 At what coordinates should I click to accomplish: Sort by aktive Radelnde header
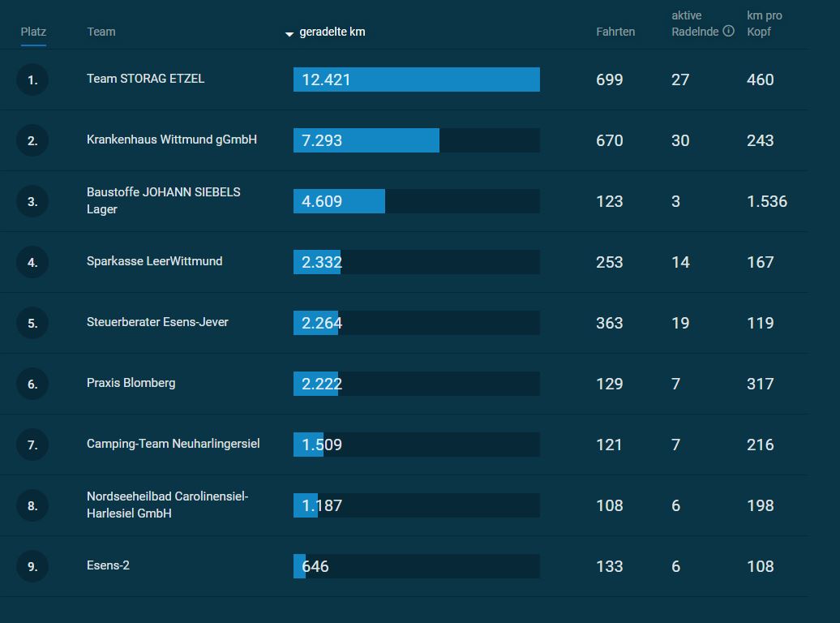(695, 24)
